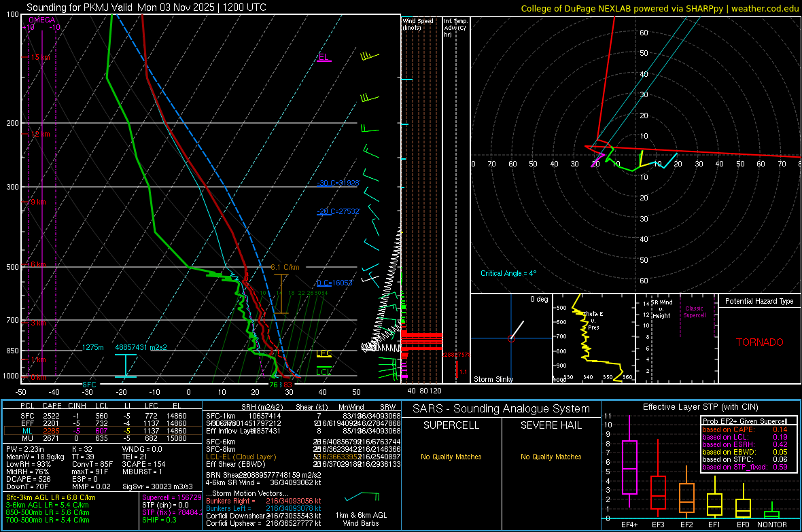
Task: Click the SARS - Sounding Analogue System header
Action: [502, 408]
